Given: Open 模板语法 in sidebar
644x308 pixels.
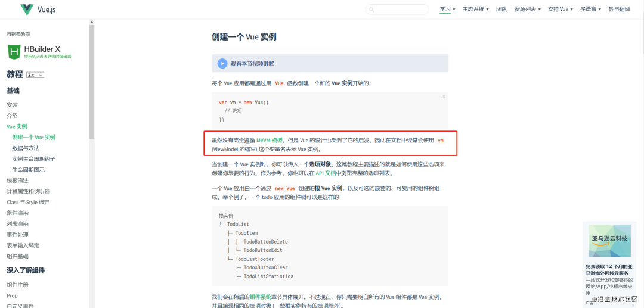Looking at the screenshot, I should (18, 181).
